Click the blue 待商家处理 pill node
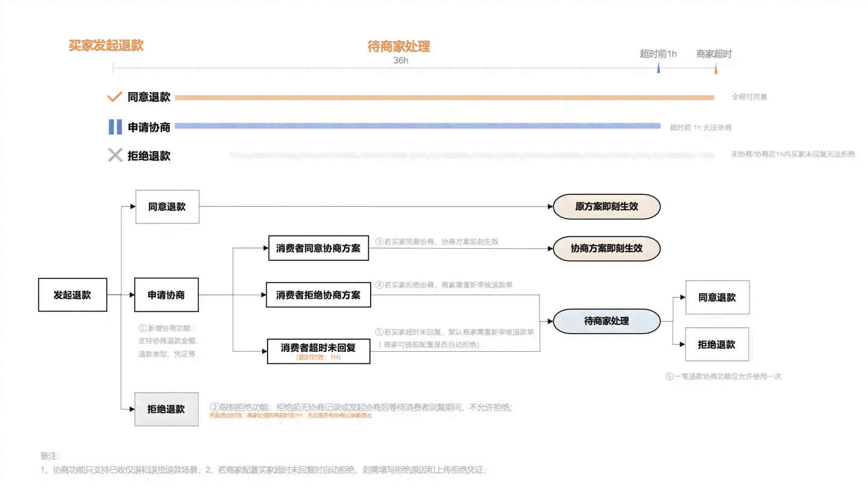This screenshot has width=868, height=488. coord(607,321)
